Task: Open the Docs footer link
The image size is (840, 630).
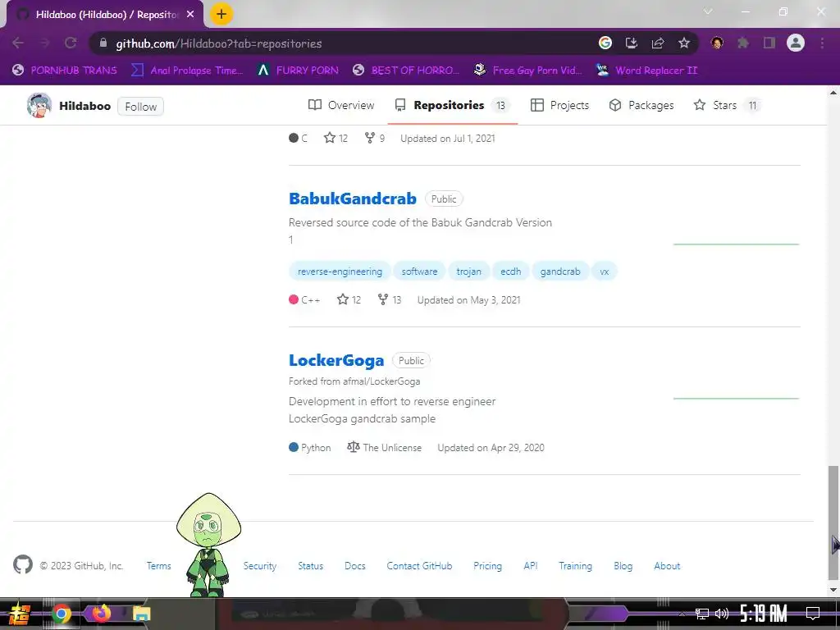Action: point(355,566)
